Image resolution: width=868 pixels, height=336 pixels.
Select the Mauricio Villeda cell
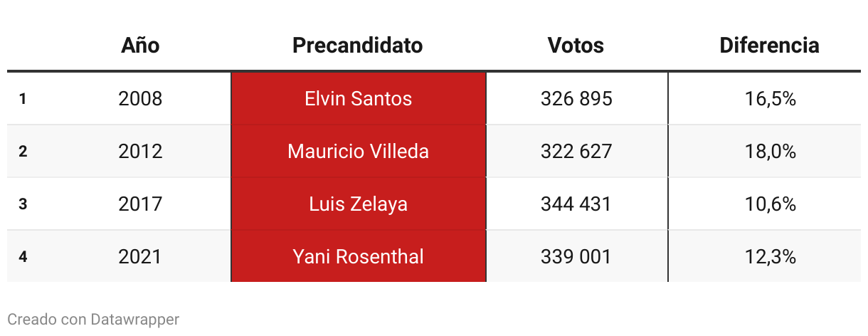(x=359, y=151)
